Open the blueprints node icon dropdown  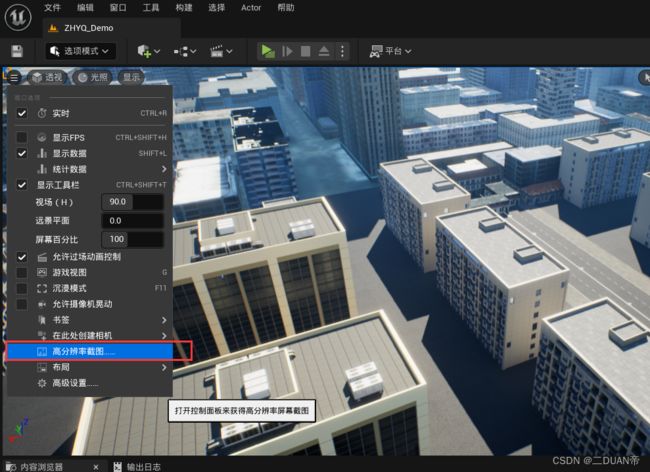coord(181,51)
